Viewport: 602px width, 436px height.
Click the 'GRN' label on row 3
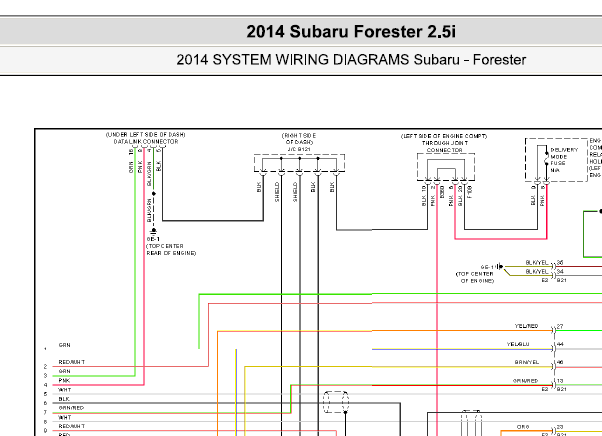[x=64, y=371]
